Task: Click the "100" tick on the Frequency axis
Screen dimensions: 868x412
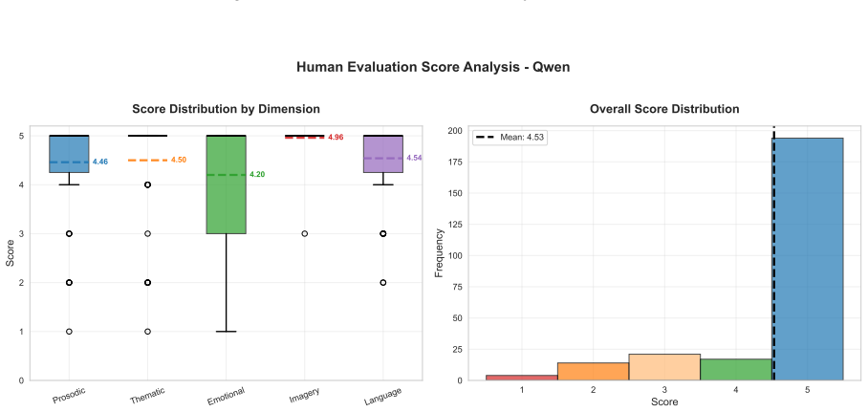Action: (x=456, y=256)
